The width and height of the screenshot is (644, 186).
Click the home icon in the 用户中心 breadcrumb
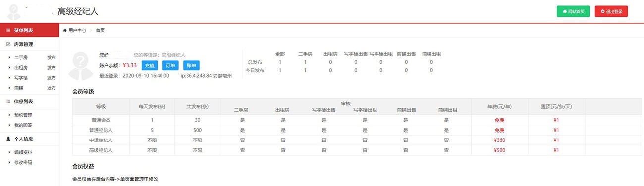click(x=65, y=31)
